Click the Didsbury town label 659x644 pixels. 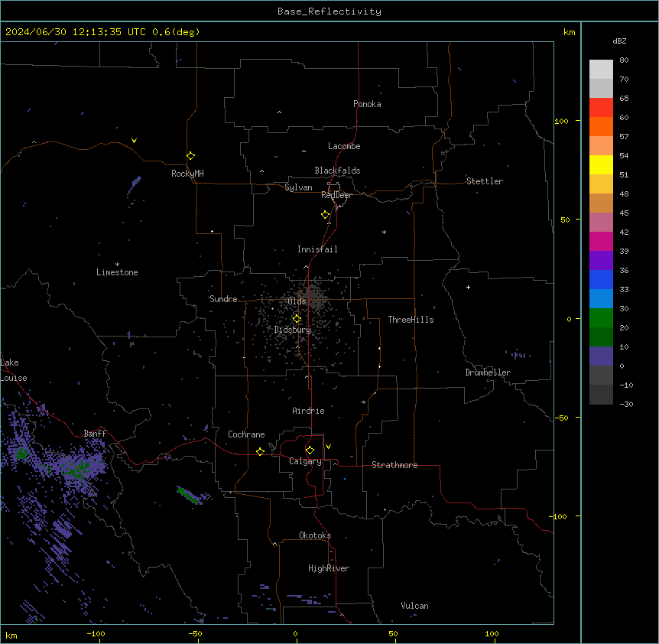point(293,330)
